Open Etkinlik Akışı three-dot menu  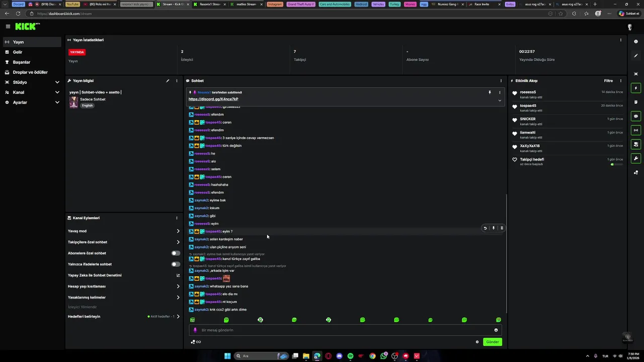[620, 80]
